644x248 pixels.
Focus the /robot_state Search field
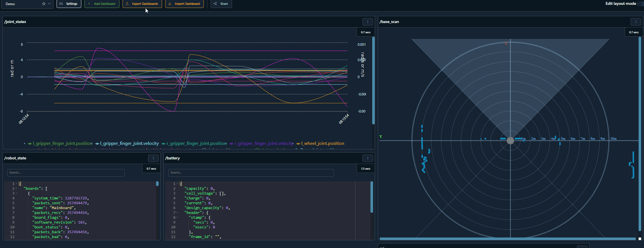pyautogui.click(x=66, y=173)
